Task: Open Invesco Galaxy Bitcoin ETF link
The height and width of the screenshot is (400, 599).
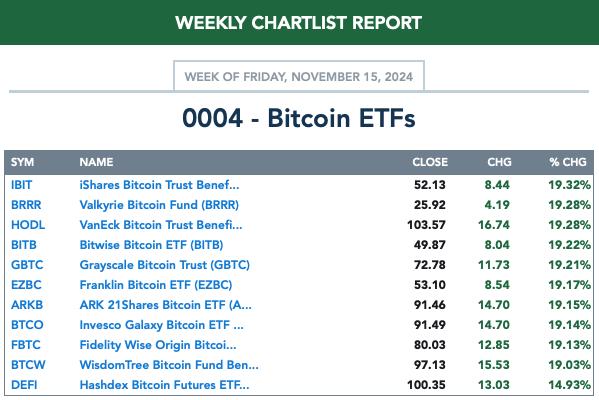Action: click(161, 325)
